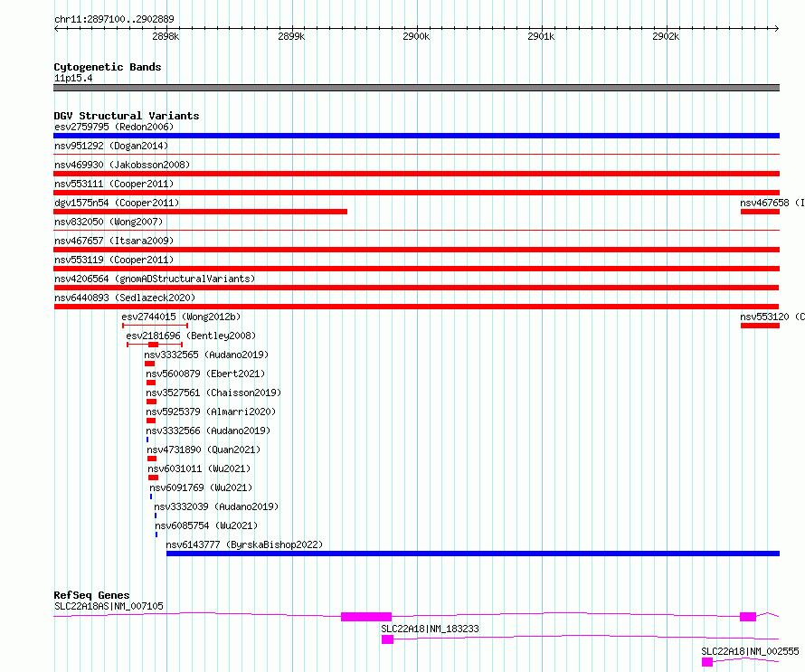Viewport: 805px width, 672px height.
Task: Click nsv3332566 (Audano2019) label
Action: [208, 431]
